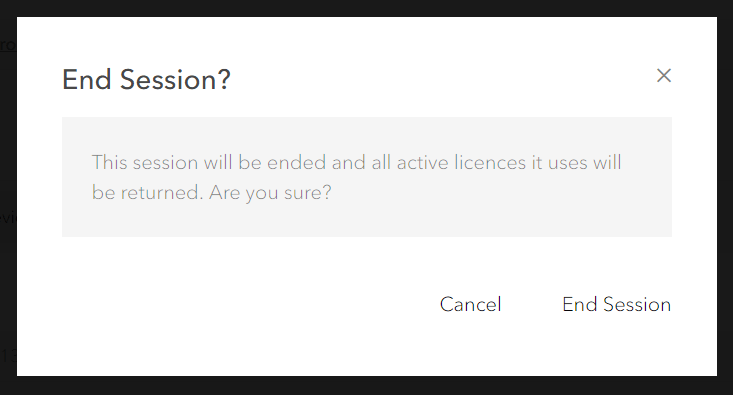Click Cancel to keep the session
Screen dimensions: 733x395
(x=470, y=304)
